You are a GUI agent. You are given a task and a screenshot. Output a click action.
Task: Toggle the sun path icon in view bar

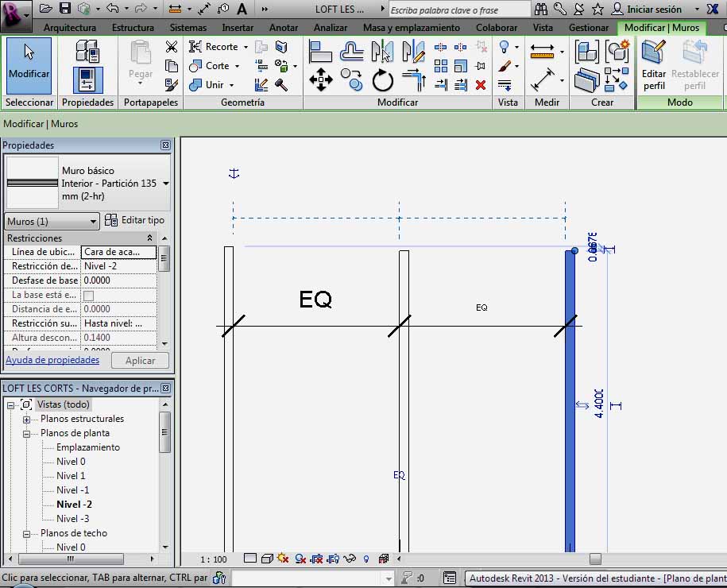pyautogui.click(x=283, y=559)
